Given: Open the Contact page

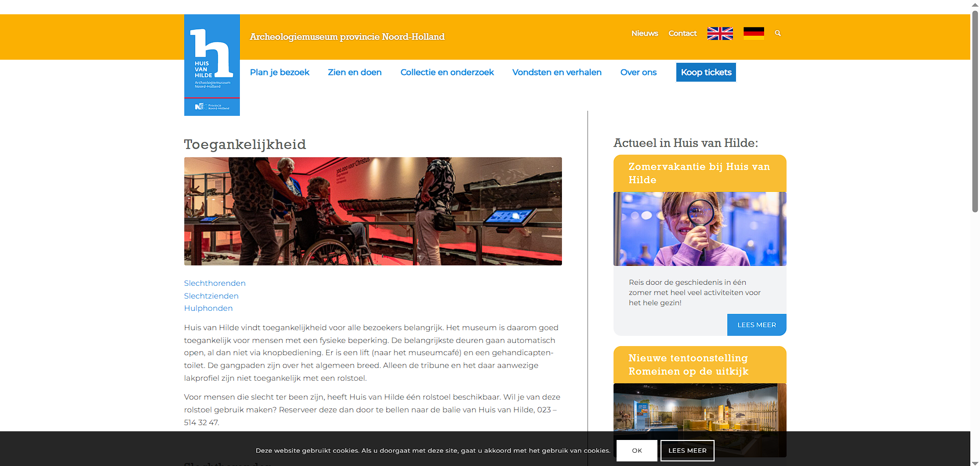Looking at the screenshot, I should coord(682,33).
